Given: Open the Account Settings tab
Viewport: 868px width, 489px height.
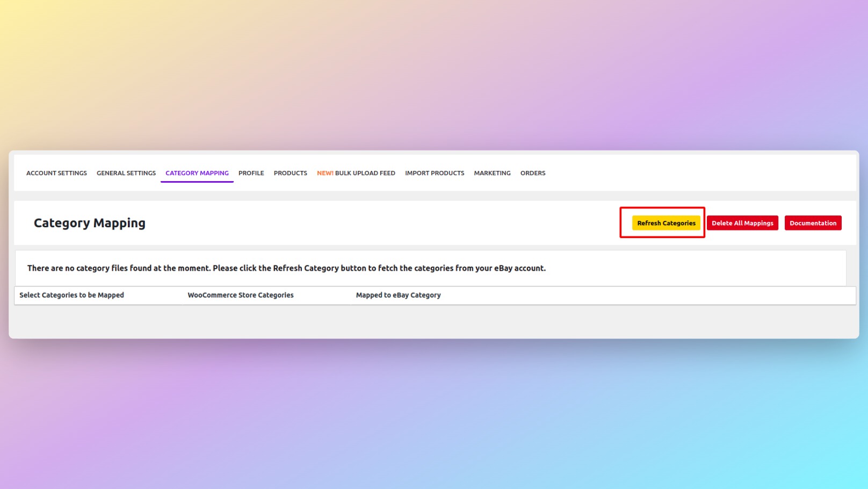Looking at the screenshot, I should pos(56,173).
